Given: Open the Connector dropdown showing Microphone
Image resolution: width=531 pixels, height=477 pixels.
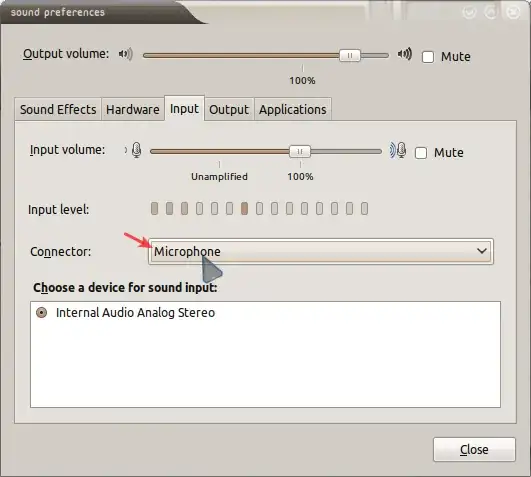Looking at the screenshot, I should [321, 252].
